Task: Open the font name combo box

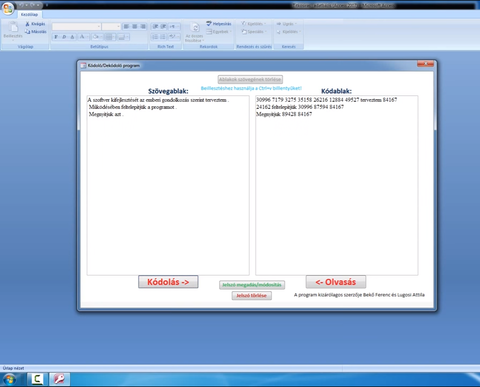Action: click(76, 26)
